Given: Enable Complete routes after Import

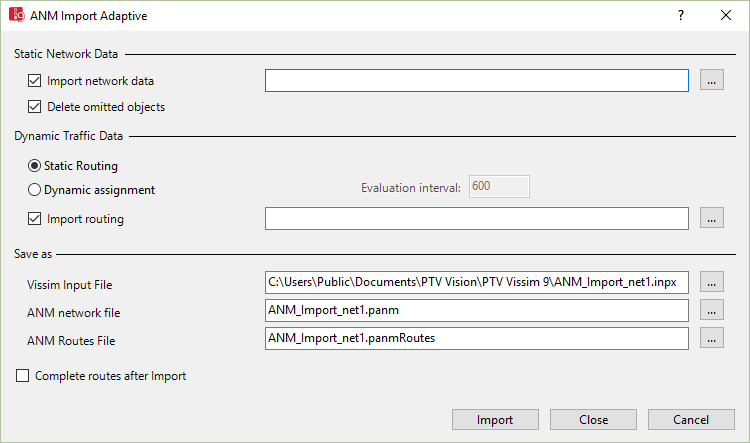Looking at the screenshot, I should click(x=22, y=376).
